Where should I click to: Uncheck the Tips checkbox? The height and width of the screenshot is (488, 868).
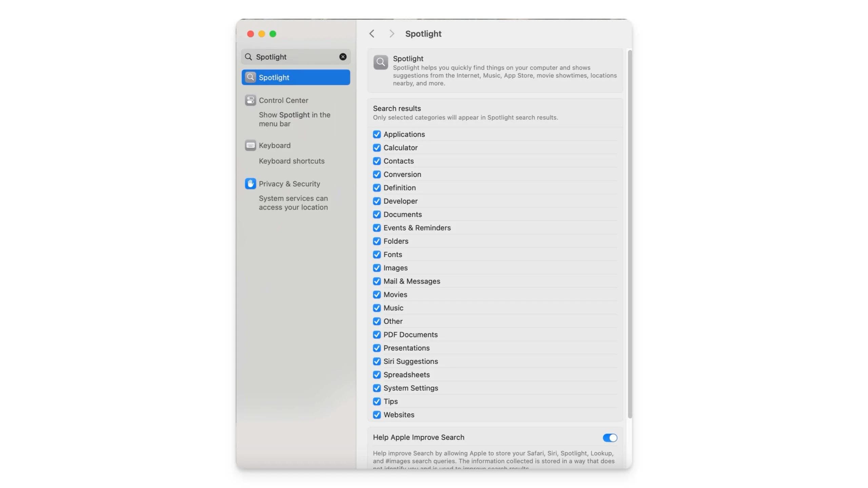click(x=377, y=401)
